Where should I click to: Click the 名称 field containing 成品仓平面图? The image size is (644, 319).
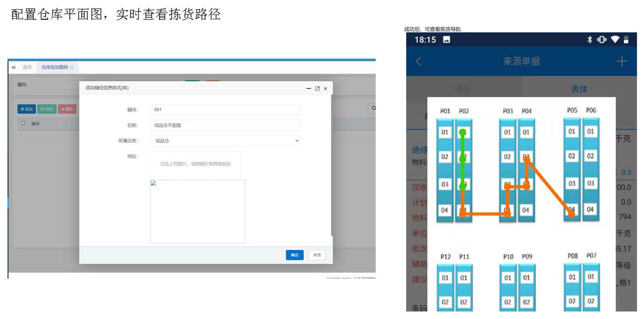click(225, 125)
